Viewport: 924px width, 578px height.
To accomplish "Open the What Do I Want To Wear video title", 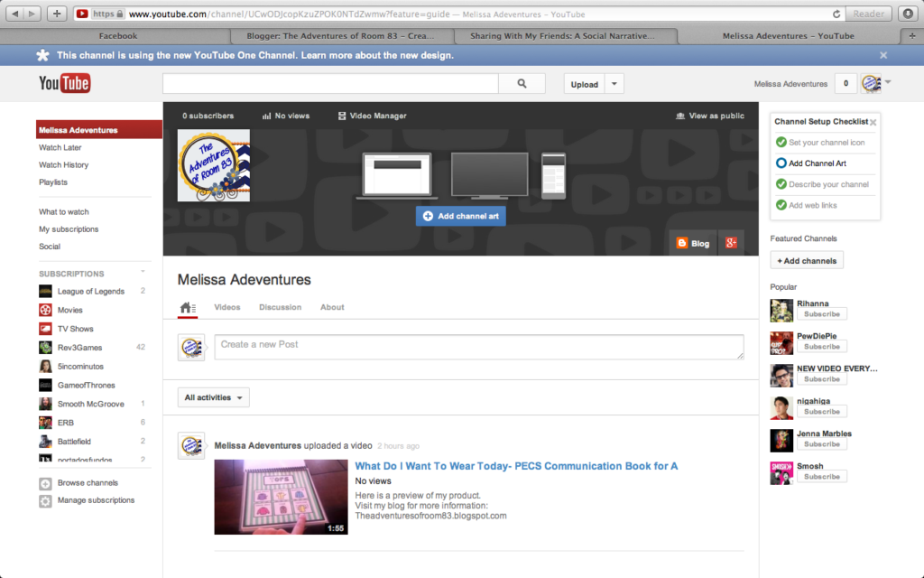I will 516,466.
